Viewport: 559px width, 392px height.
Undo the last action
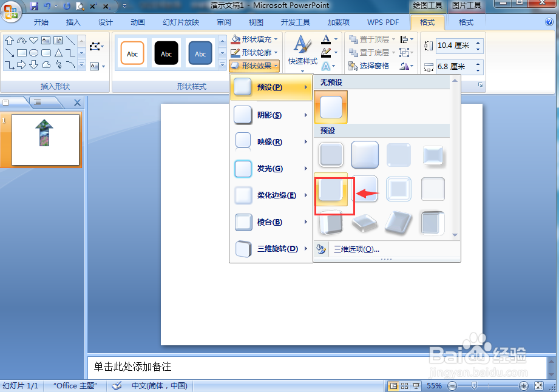[x=47, y=6]
